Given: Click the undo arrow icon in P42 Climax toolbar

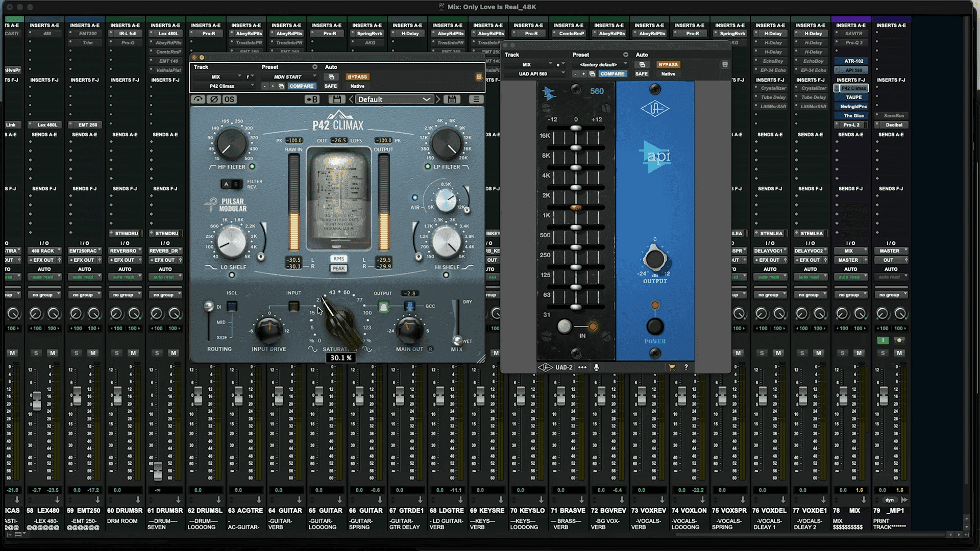Looking at the screenshot, I should click(199, 99).
